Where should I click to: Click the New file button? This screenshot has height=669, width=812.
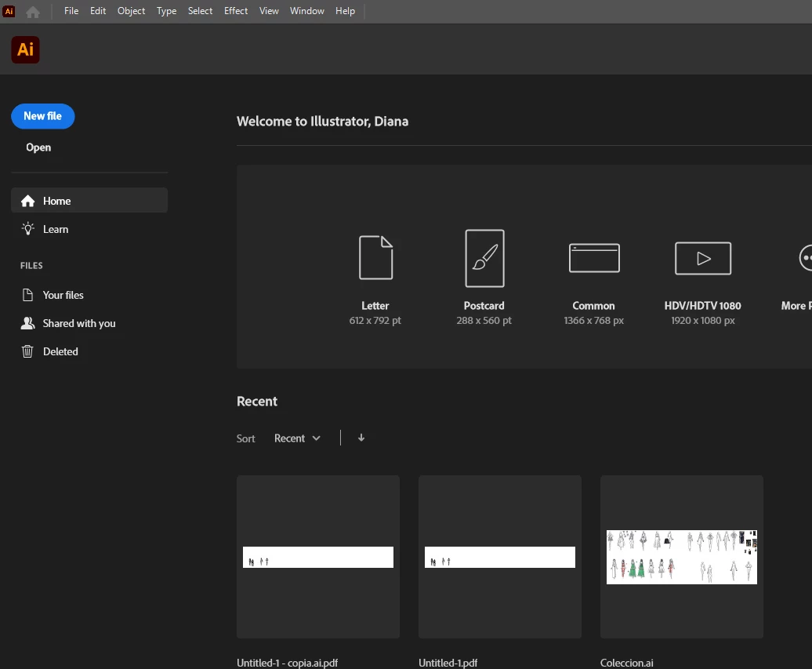pyautogui.click(x=43, y=116)
